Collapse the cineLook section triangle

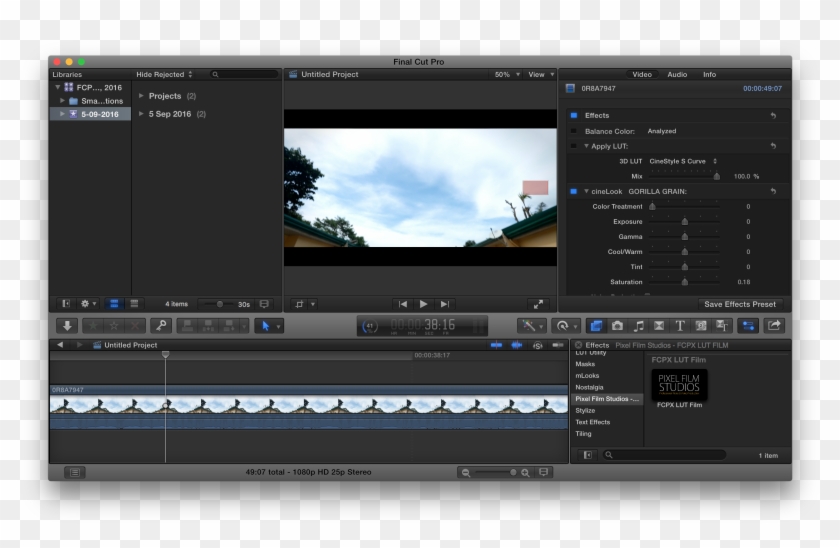586,191
